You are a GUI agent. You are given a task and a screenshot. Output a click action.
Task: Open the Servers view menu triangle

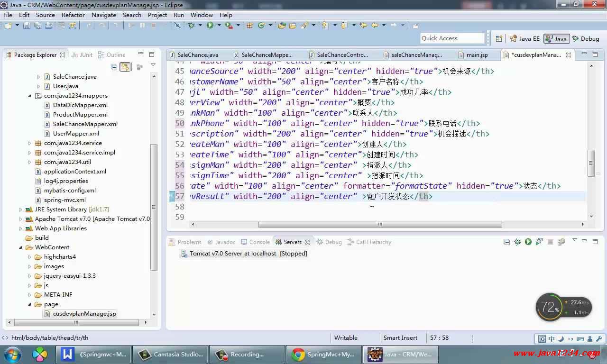[575, 240]
